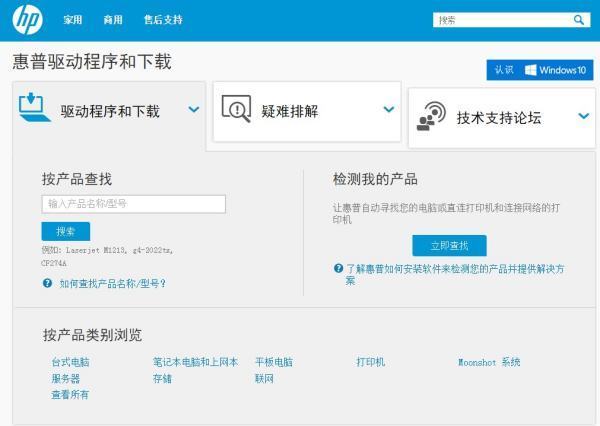Image resolution: width=600 pixels, height=426 pixels.
Task: Click help icon beside 了解惠普如何安装软件
Action: point(338,268)
